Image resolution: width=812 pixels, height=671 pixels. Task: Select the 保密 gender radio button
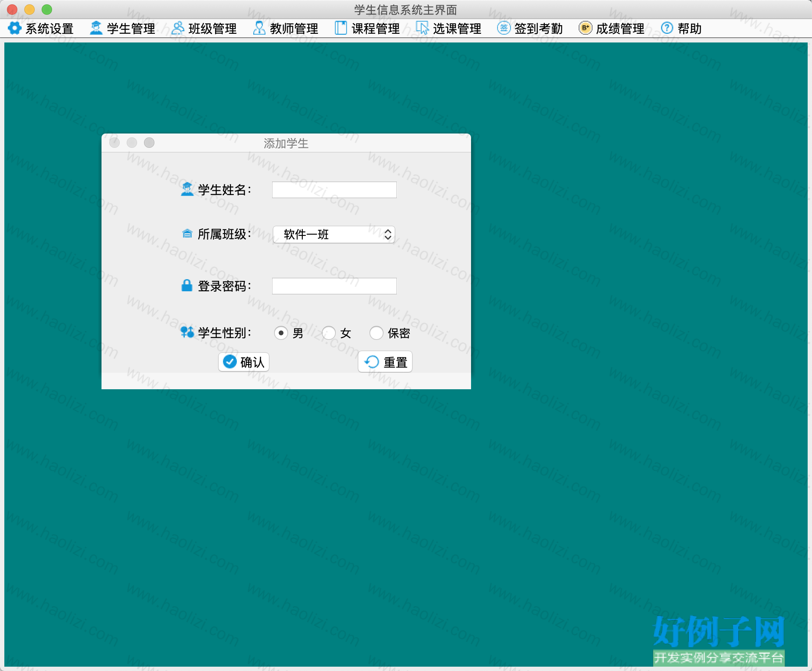(377, 333)
